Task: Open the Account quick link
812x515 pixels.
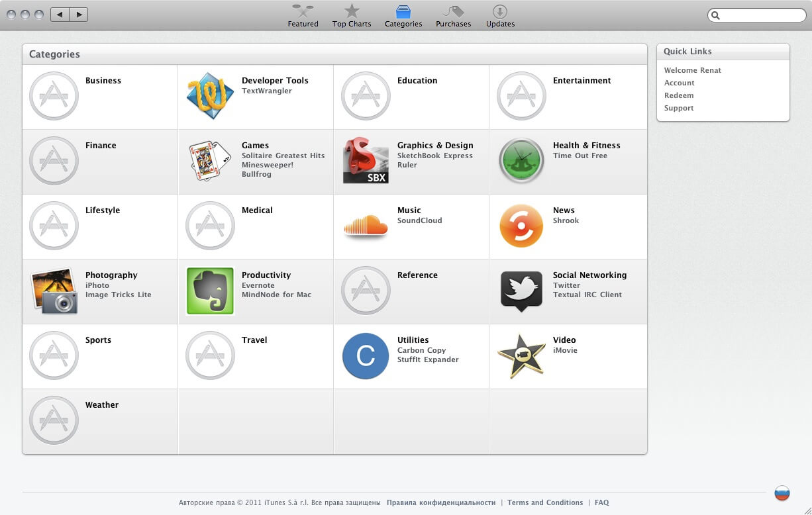Action: (x=679, y=83)
